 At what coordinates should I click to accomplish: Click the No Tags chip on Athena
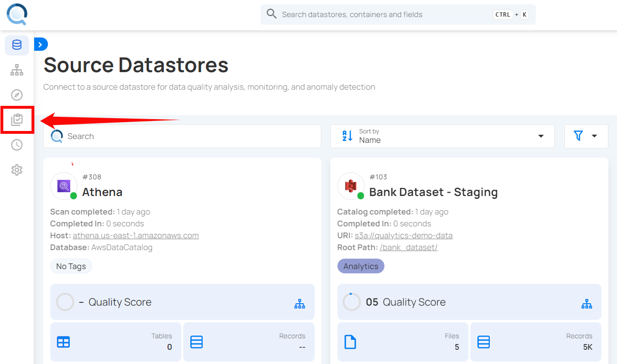tap(71, 266)
